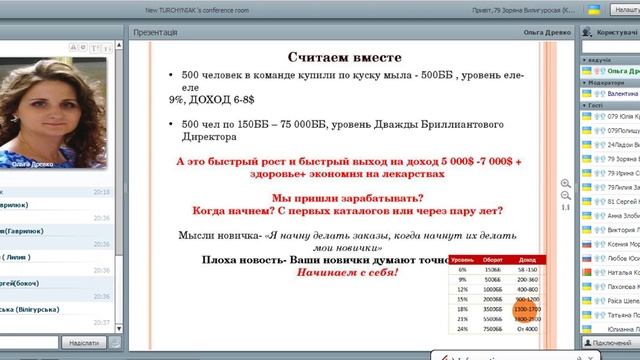The image size is (640, 360).
Task: Click the microphone status icons beside Ольга Др…
Action: [x=599, y=71]
